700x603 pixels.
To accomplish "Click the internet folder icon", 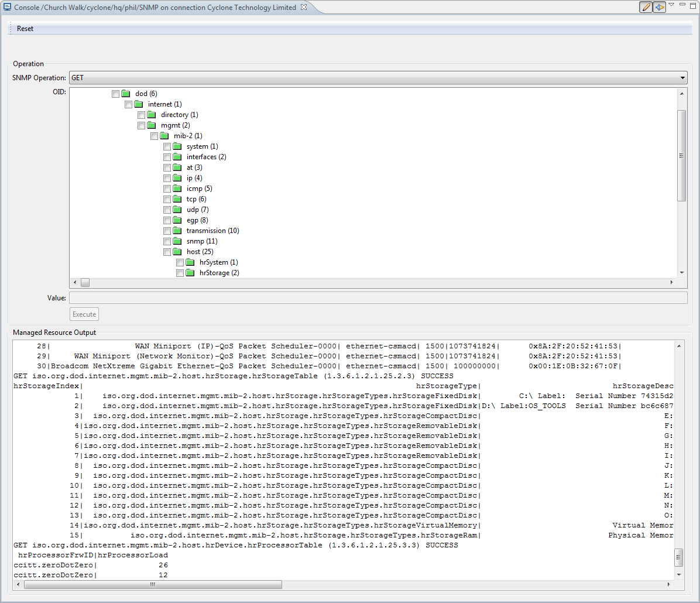I will [x=139, y=105].
